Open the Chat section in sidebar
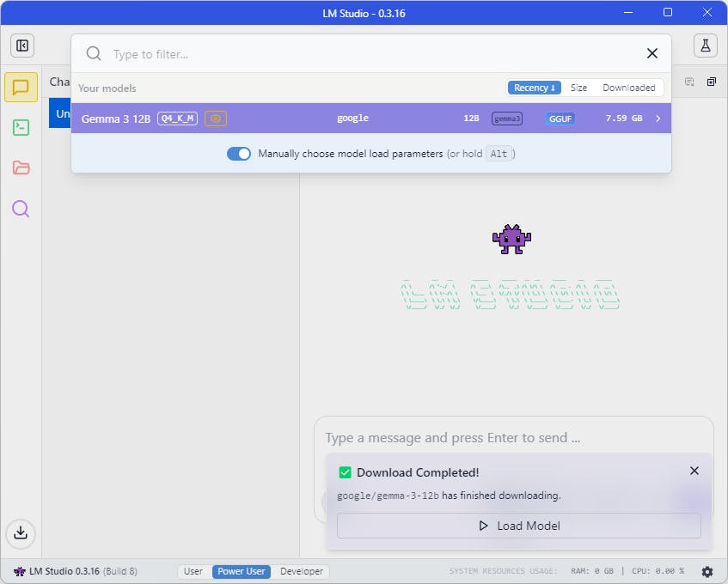The image size is (728, 584). coord(21,88)
